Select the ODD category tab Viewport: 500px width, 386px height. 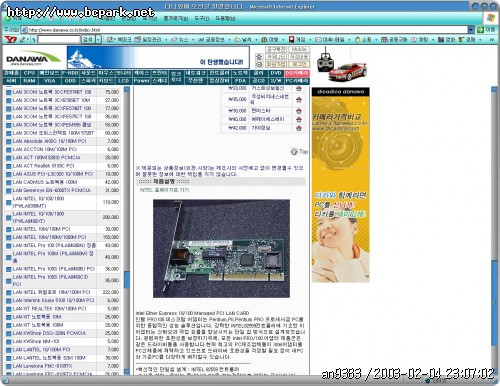70,81
